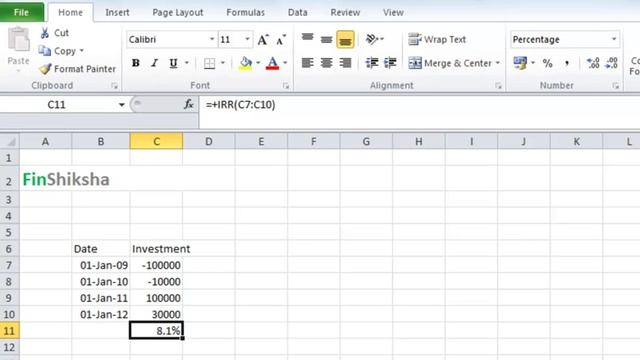Click the Name Box showing C11
Screen dimensions: 640x360
57,105
